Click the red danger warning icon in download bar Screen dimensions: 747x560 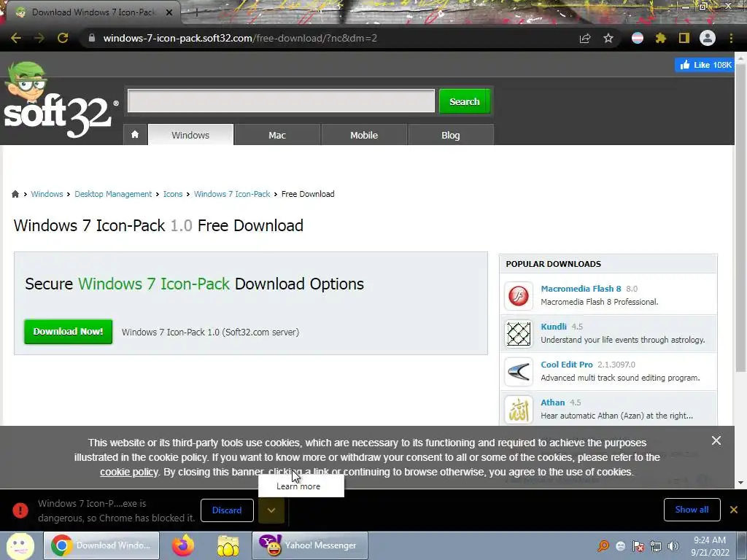coord(20,510)
